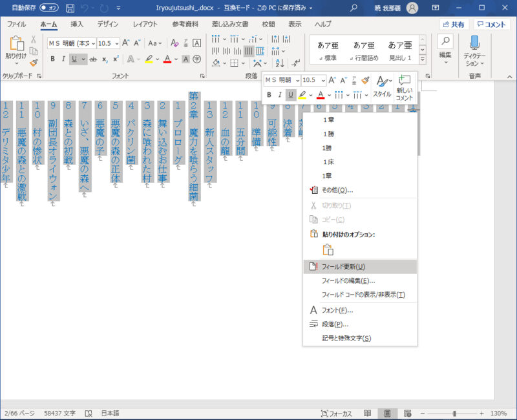This screenshot has height=420, width=517.
Task: Toggle Italic in the ribbon font group
Action: (63, 59)
